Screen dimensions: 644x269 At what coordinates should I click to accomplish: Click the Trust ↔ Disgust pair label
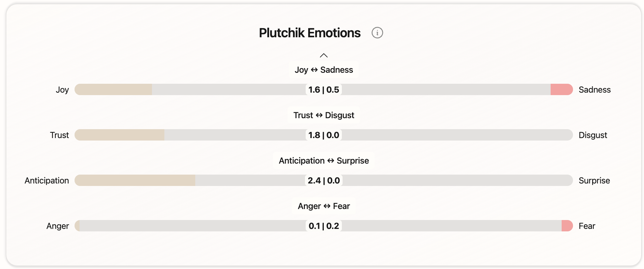pos(323,115)
